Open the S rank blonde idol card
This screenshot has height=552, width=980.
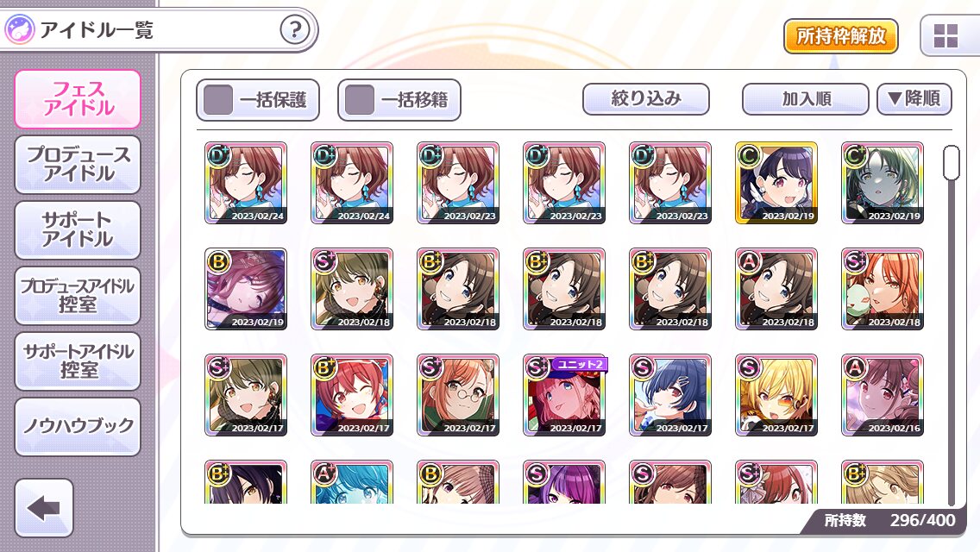click(776, 395)
